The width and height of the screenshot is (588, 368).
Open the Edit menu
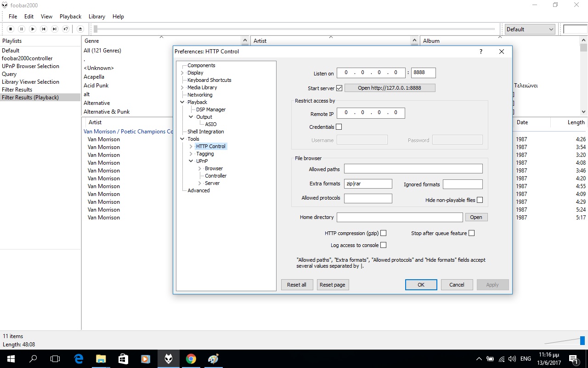pos(29,17)
